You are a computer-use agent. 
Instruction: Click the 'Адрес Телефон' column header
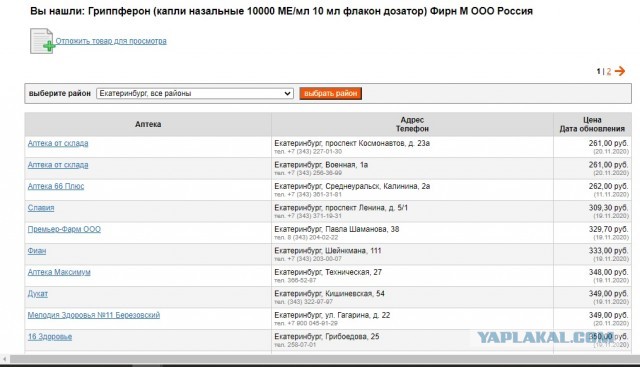[412, 124]
